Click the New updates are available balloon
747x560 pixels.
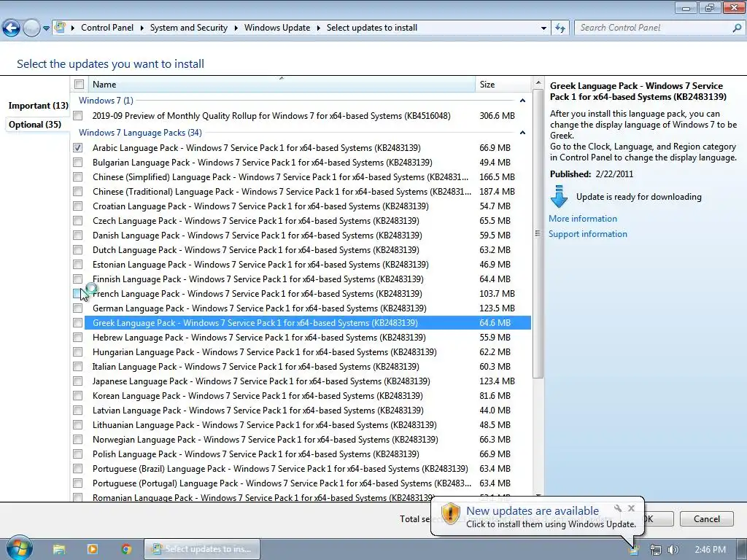[x=538, y=517]
